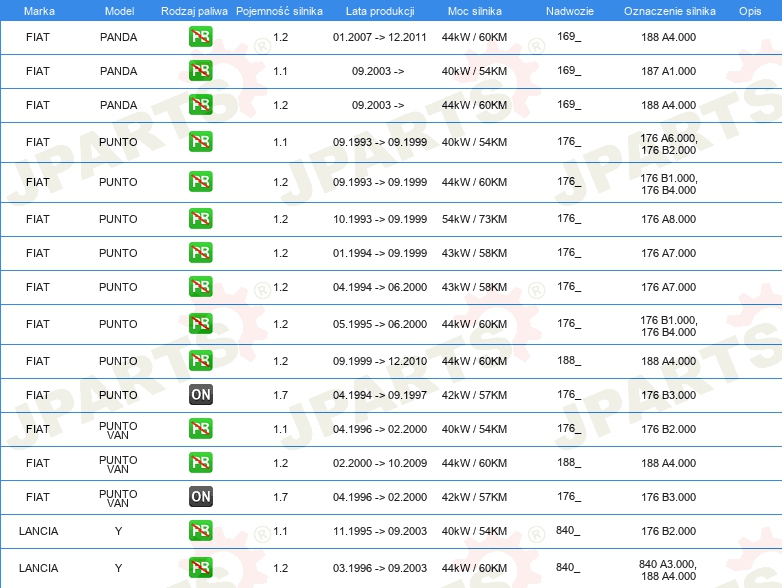Select the 176 B3.000 code in the Punto Van row

(x=668, y=497)
